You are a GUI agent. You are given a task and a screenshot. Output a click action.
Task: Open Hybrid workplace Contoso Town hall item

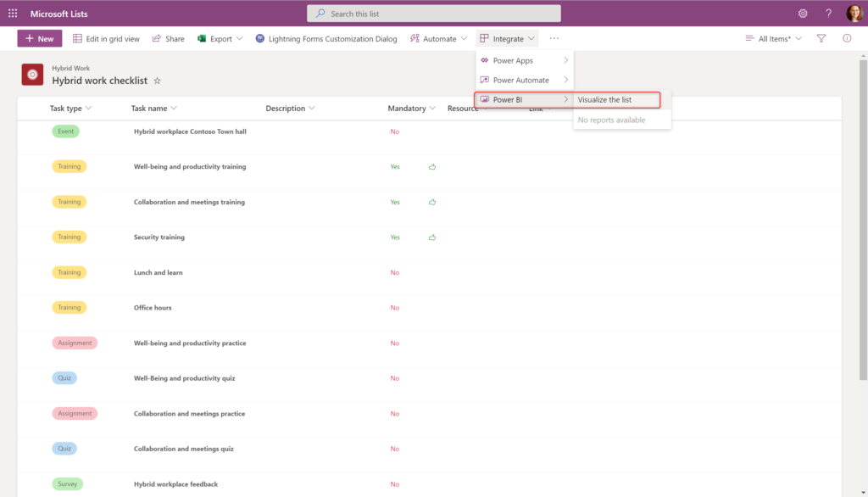190,131
